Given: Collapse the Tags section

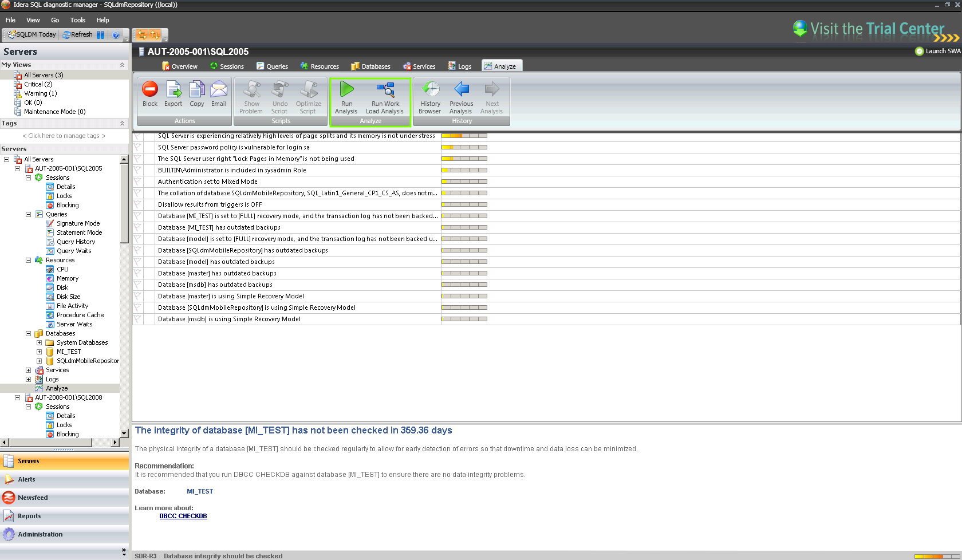Looking at the screenshot, I should 122,123.
